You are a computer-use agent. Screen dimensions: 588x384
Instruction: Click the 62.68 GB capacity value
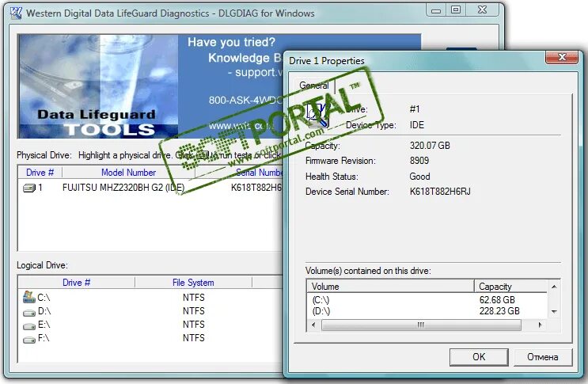tap(497, 300)
